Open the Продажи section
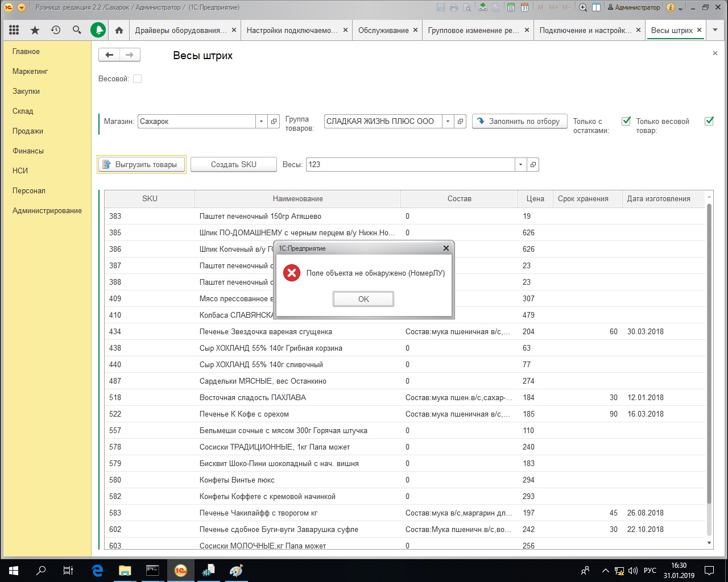The image size is (728, 582). point(28,131)
